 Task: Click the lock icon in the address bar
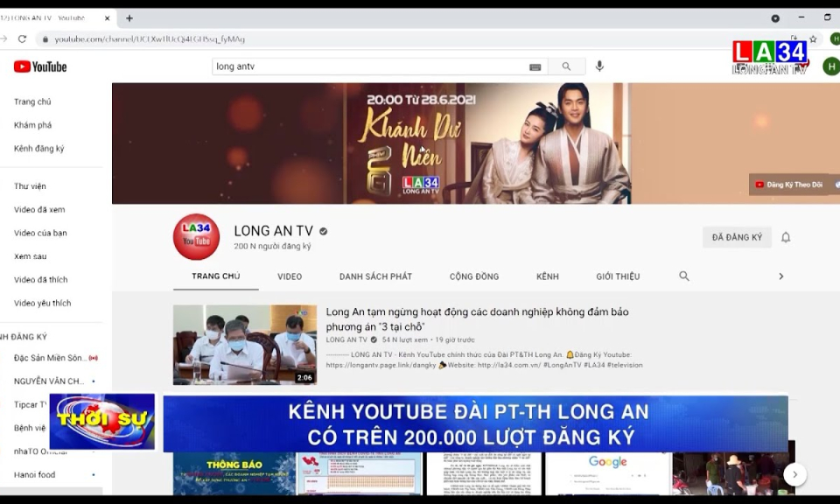45,39
